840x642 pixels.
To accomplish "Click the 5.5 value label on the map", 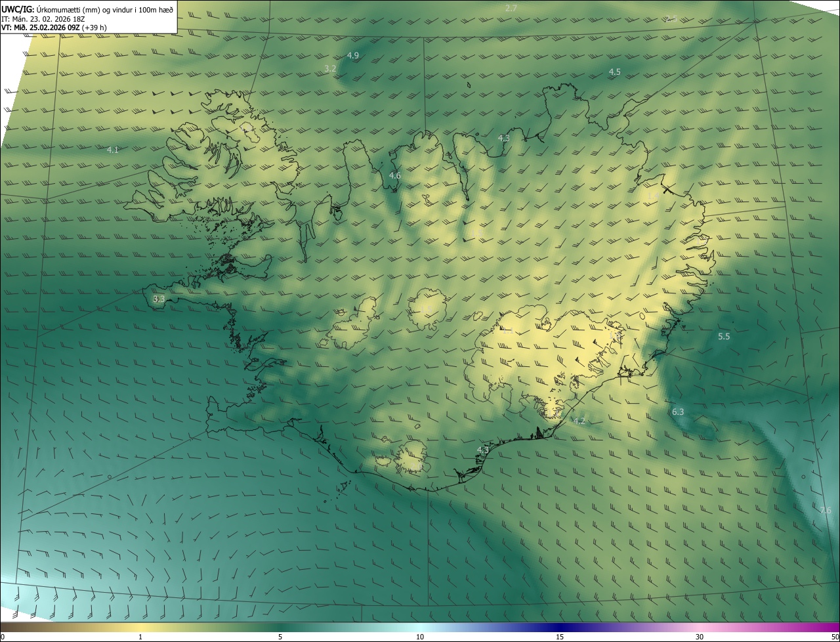I will coord(724,336).
